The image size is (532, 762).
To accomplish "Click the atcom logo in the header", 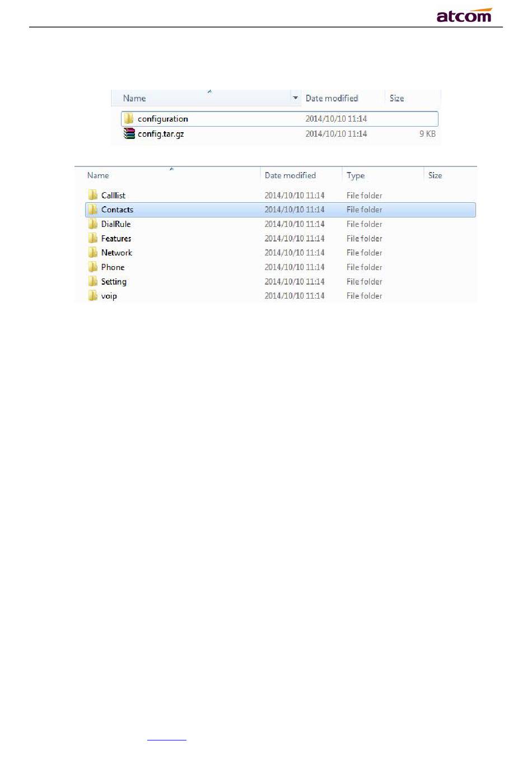I will [464, 15].
